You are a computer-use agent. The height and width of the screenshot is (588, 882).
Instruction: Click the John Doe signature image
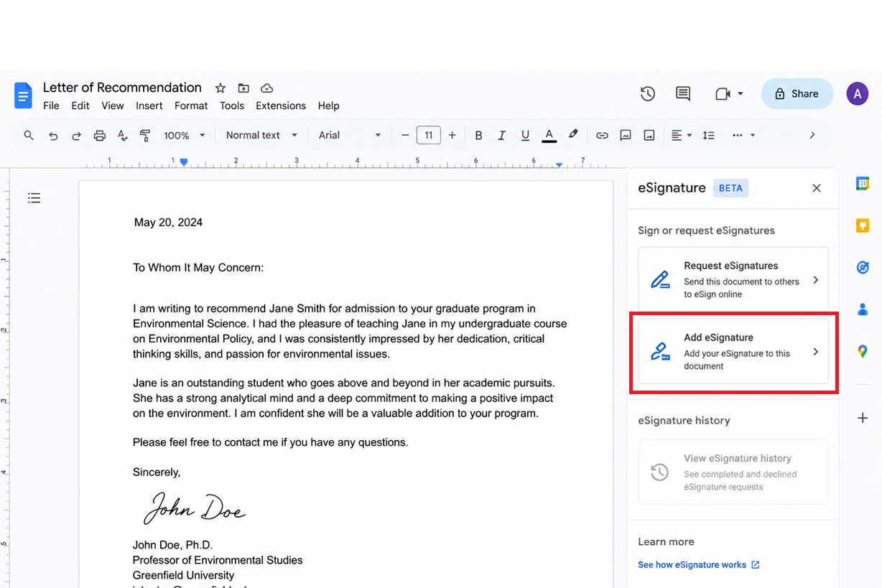[194, 508]
